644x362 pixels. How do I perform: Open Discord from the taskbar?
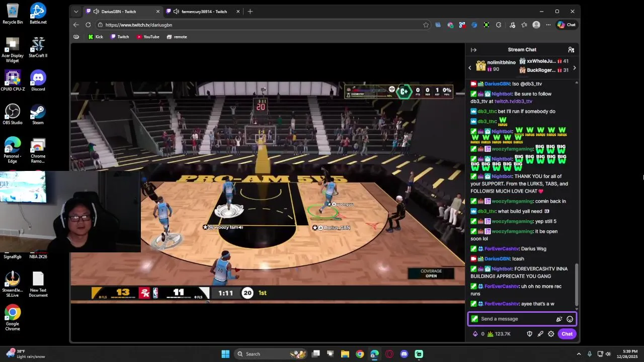(404, 354)
